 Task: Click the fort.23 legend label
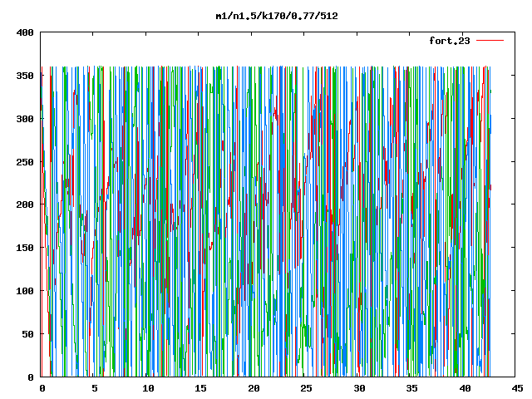[450, 41]
